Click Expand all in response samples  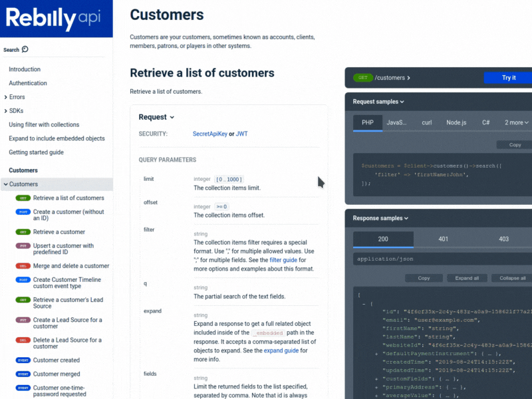coord(467,278)
